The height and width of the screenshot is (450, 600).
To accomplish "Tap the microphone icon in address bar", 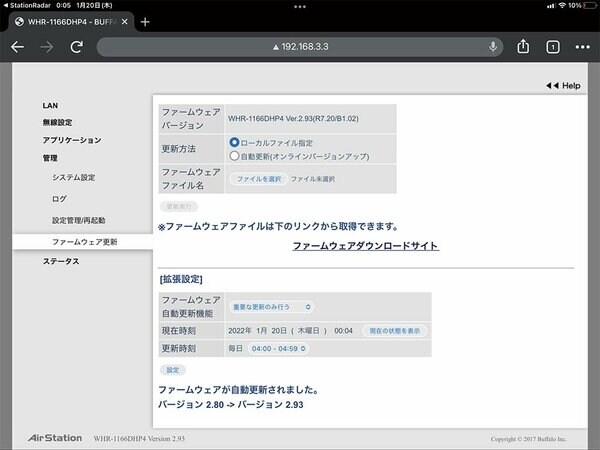I will [x=493, y=46].
